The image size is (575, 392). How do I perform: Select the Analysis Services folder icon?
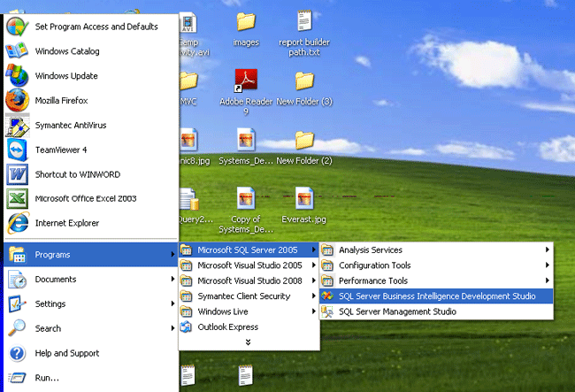pos(327,250)
